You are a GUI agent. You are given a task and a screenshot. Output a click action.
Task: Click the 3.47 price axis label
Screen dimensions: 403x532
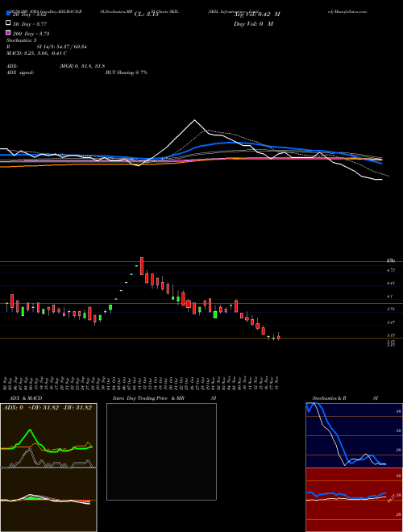click(x=391, y=322)
